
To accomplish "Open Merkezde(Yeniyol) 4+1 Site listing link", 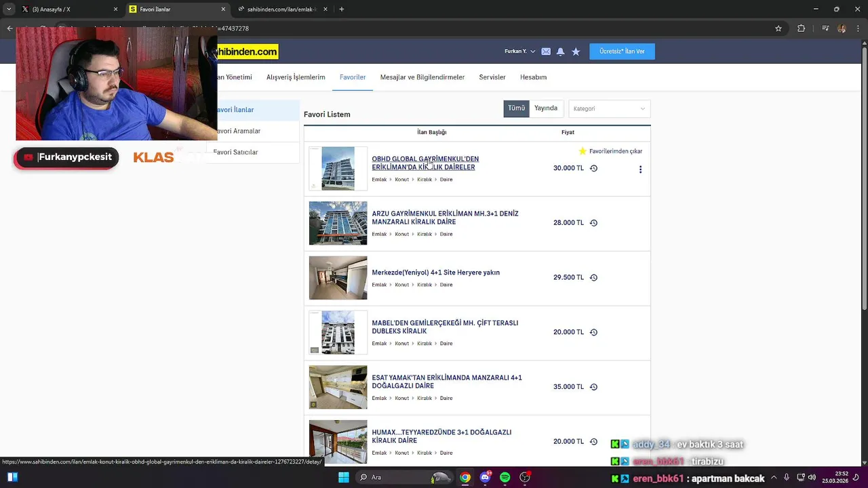I will pyautogui.click(x=435, y=272).
